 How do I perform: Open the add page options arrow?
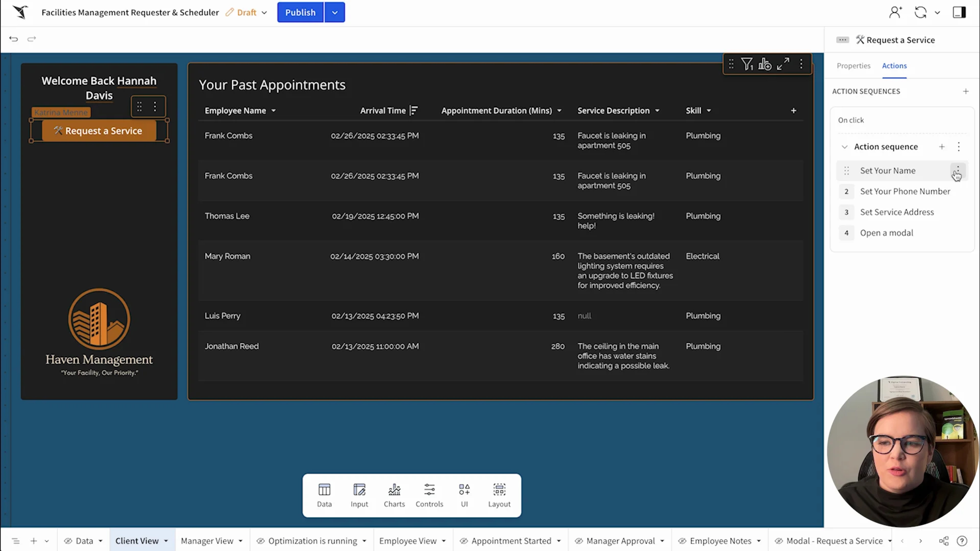pyautogui.click(x=47, y=541)
